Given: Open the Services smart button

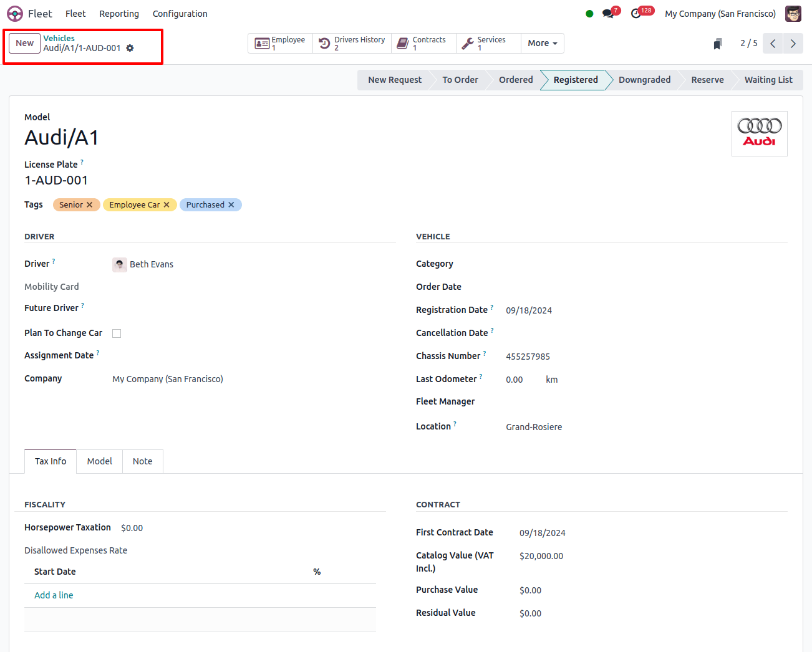Looking at the screenshot, I should (x=488, y=43).
